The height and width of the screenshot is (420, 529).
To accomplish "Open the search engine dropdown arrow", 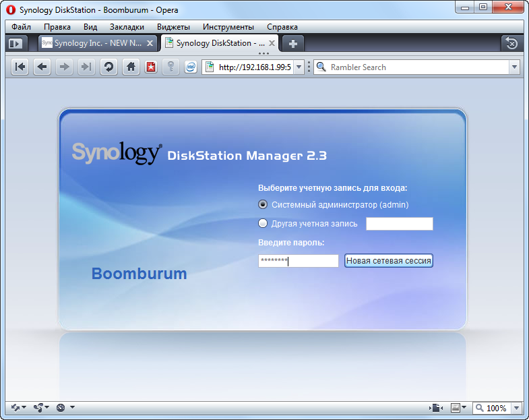I will pos(514,67).
